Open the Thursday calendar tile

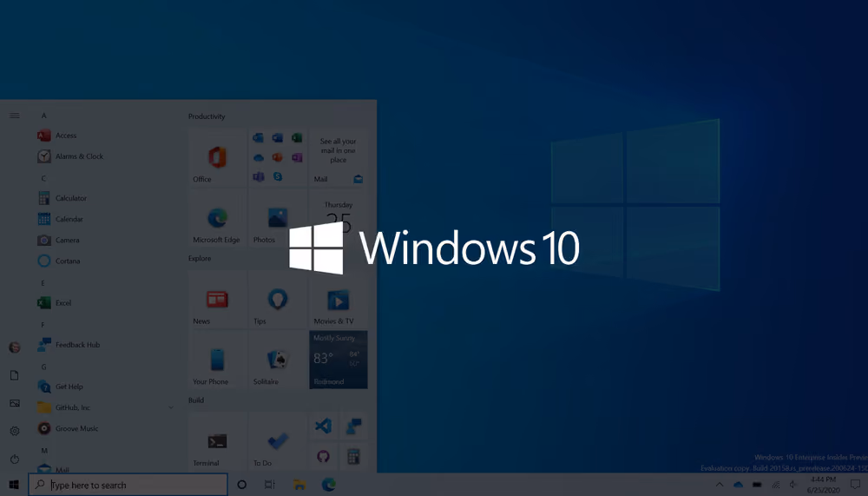[339, 218]
